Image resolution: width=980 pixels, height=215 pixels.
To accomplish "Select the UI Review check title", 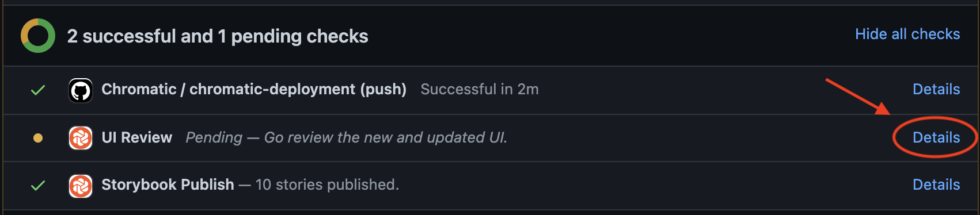I will 136,137.
